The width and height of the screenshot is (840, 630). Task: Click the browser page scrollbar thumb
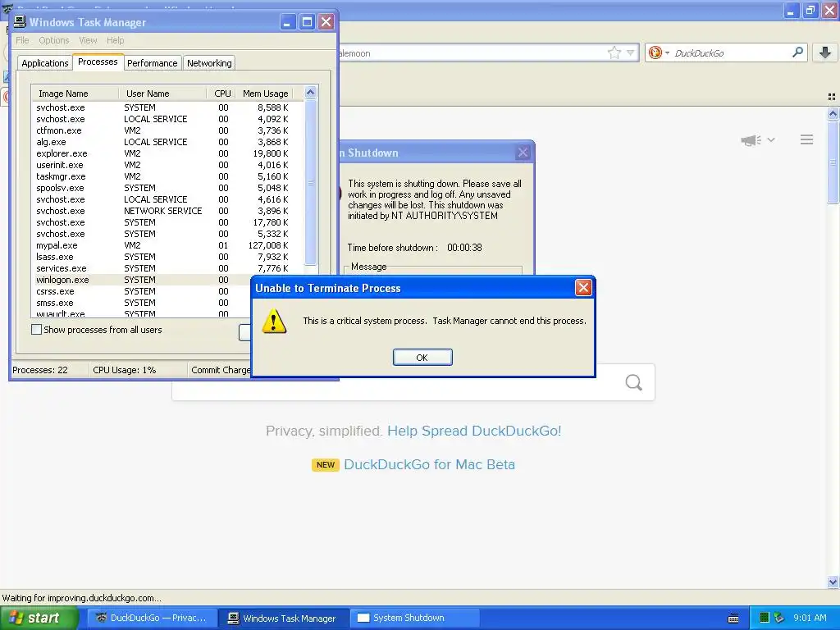tap(833, 162)
